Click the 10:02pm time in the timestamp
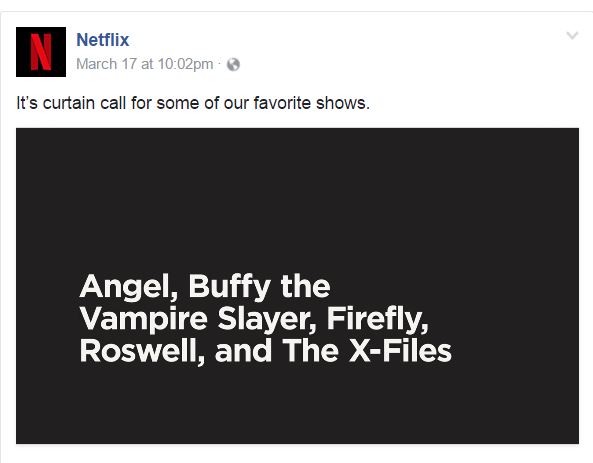The image size is (593, 463). coord(185,64)
